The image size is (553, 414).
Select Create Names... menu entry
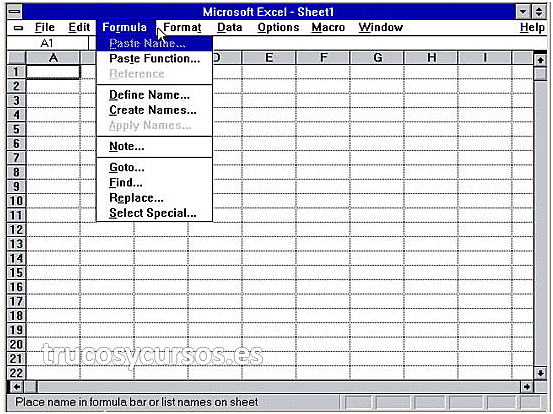154,110
